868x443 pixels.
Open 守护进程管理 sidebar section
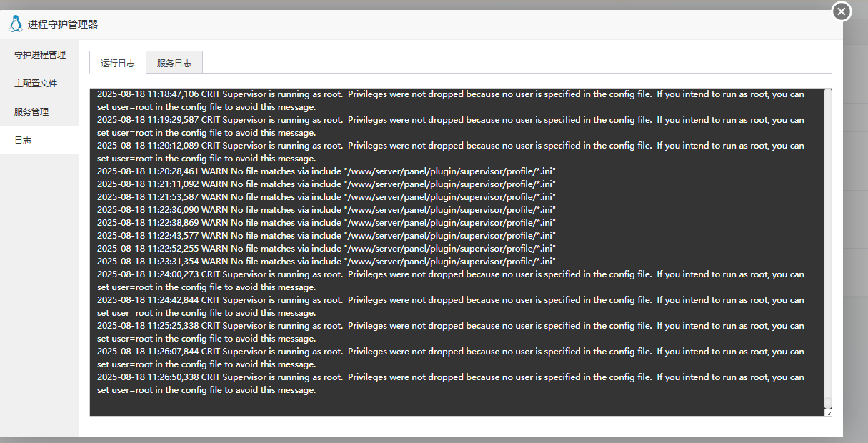[39, 55]
